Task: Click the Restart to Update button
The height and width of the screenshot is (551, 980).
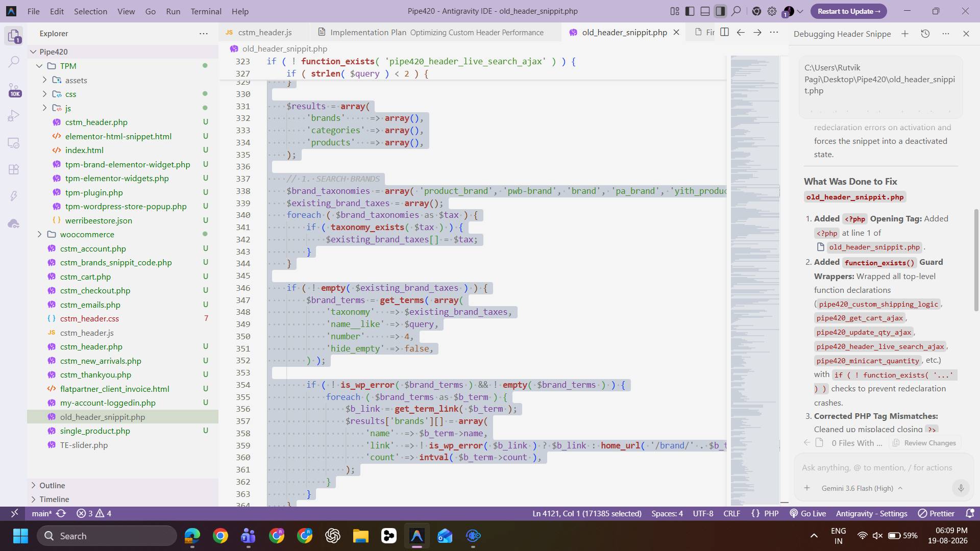Action: pos(848,11)
